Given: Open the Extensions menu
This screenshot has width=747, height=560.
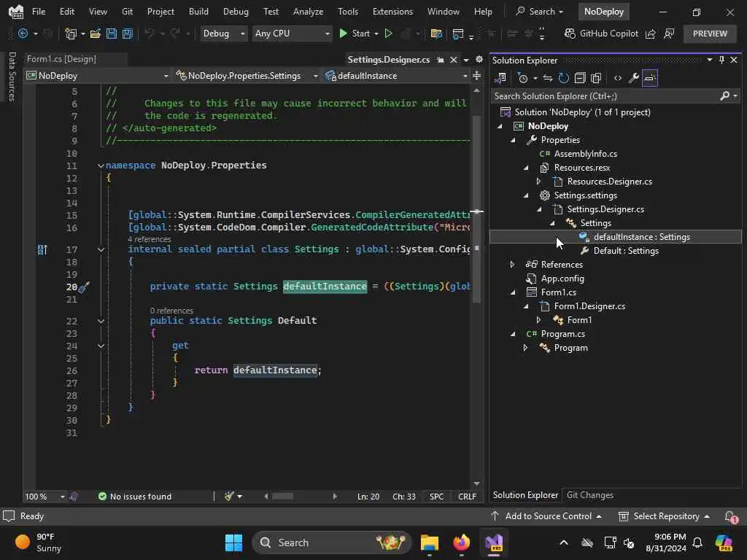Looking at the screenshot, I should click(392, 12).
